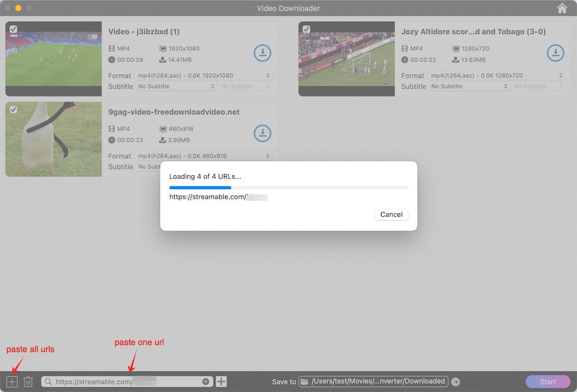Click the paste one url plus icon
This screenshot has width=577, height=392.
point(220,381)
